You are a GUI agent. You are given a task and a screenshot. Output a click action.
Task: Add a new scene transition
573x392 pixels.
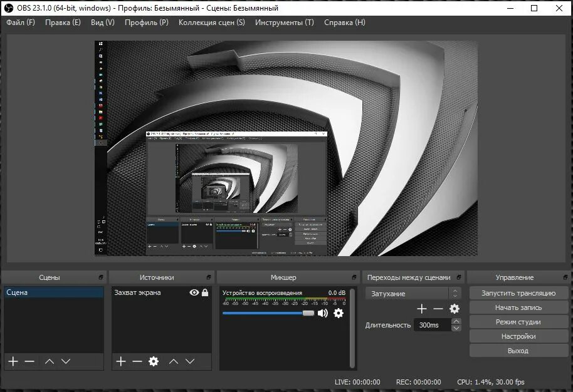tap(422, 309)
